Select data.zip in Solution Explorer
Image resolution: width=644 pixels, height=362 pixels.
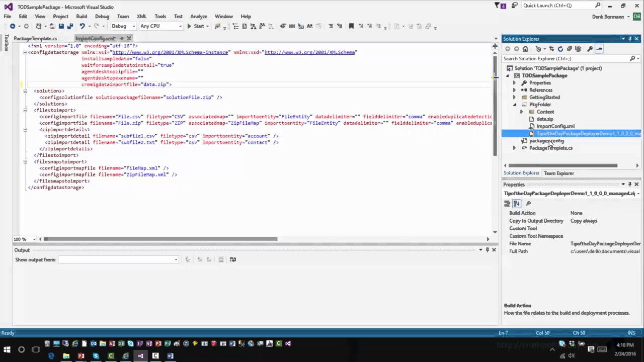[x=545, y=119]
